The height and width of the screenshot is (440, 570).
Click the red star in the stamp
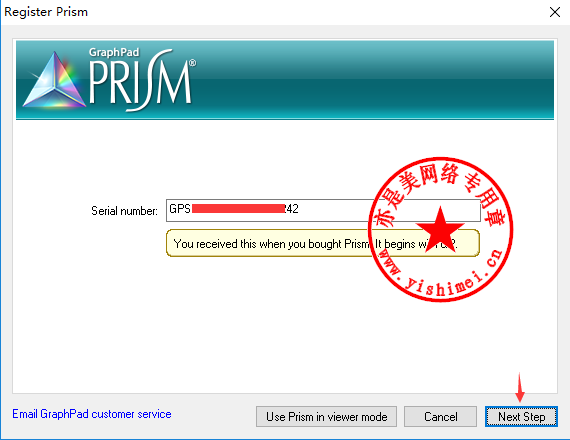tap(440, 228)
